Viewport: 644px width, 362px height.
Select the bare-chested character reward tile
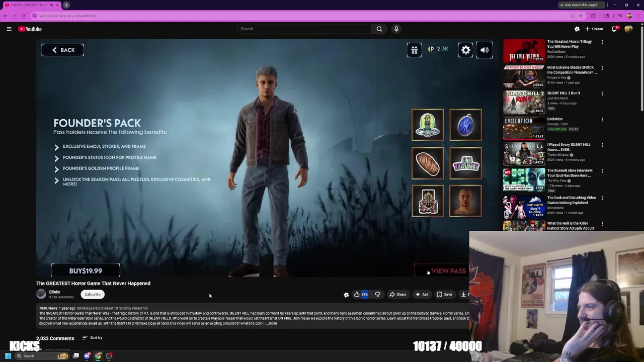(x=465, y=201)
